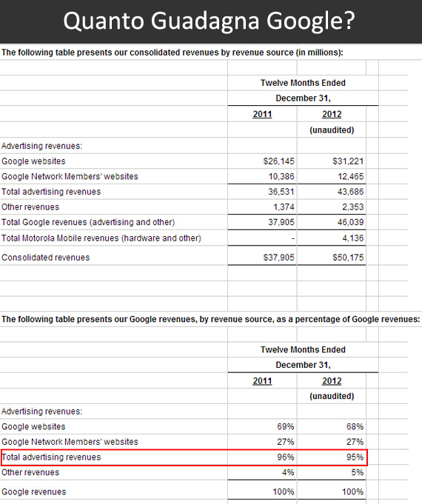Click the "Consolidated revenues" row label
The image size is (422, 504).
point(46,258)
